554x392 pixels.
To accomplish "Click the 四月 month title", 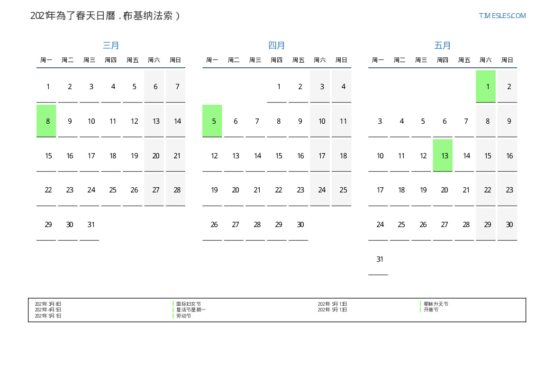I will [277, 46].
